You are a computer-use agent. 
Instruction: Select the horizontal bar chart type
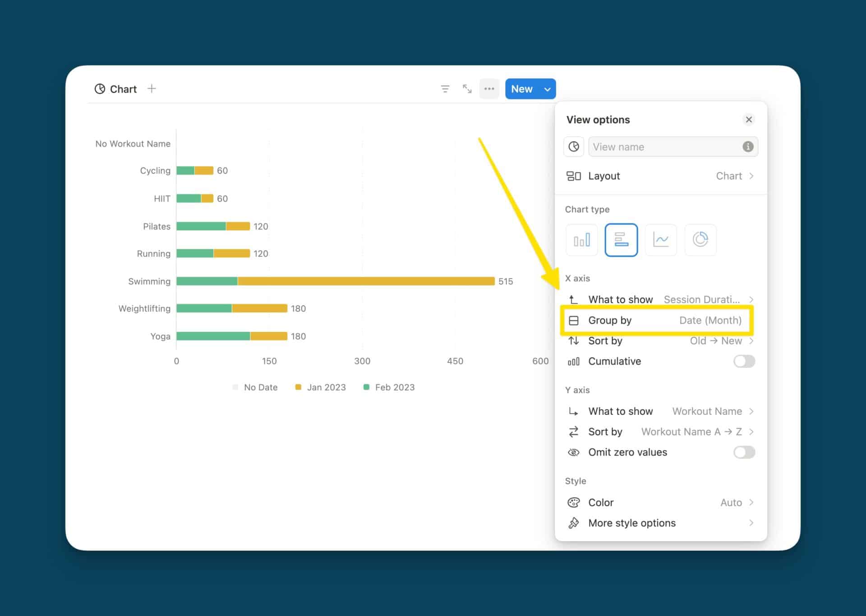(x=621, y=240)
